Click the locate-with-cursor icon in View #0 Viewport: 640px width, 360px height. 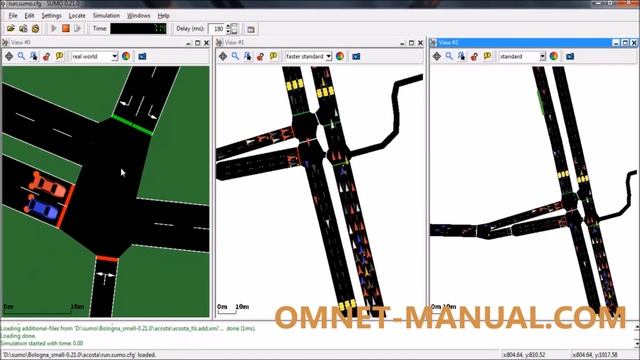33,56
